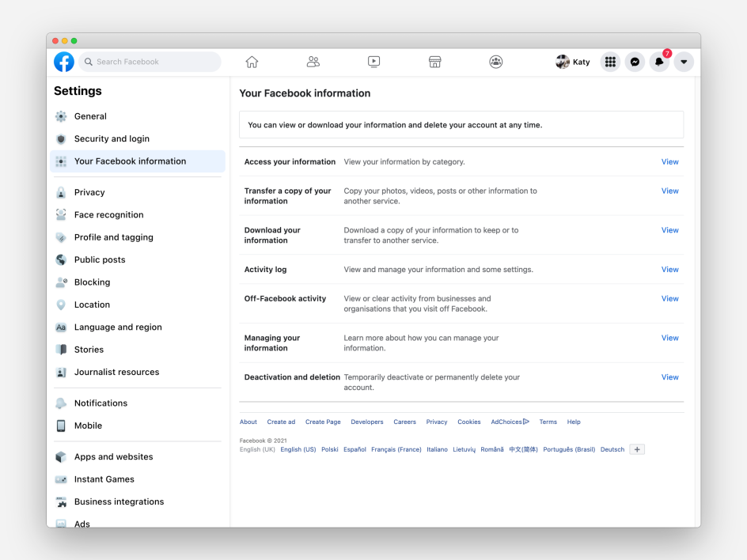
Task: Expand the account dropdown arrow
Action: coord(684,61)
